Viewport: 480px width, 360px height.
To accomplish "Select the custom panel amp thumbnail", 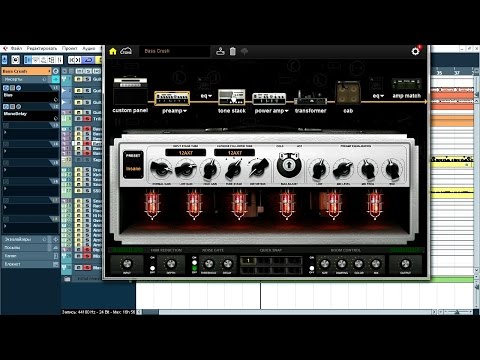I will 130,92.
